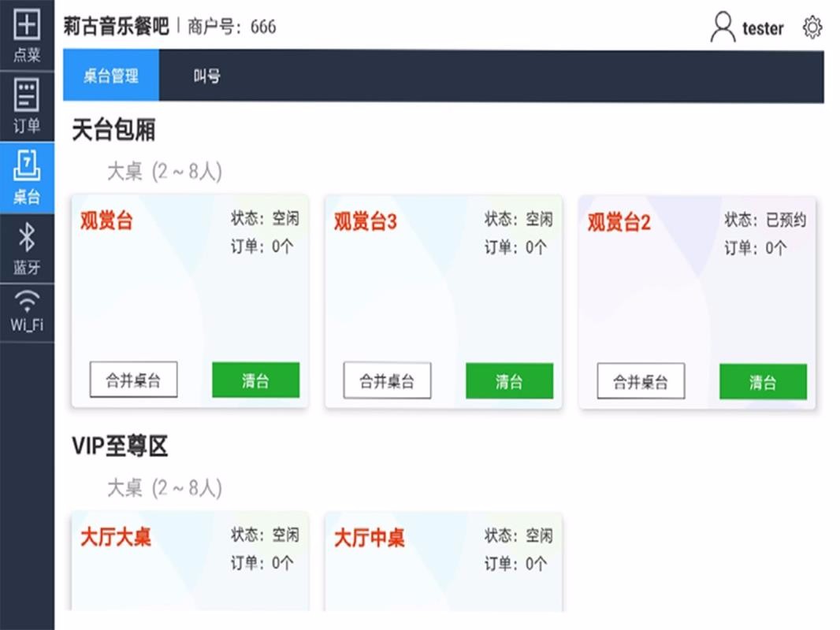Click 合并桌台 on the 观赏台 card
This screenshot has height=630, width=840.
pos(133,380)
